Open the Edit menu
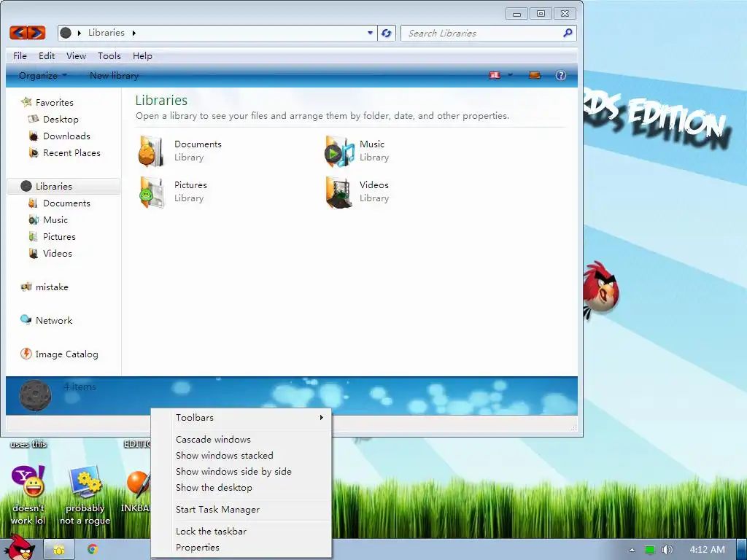747x560 pixels. coord(47,55)
